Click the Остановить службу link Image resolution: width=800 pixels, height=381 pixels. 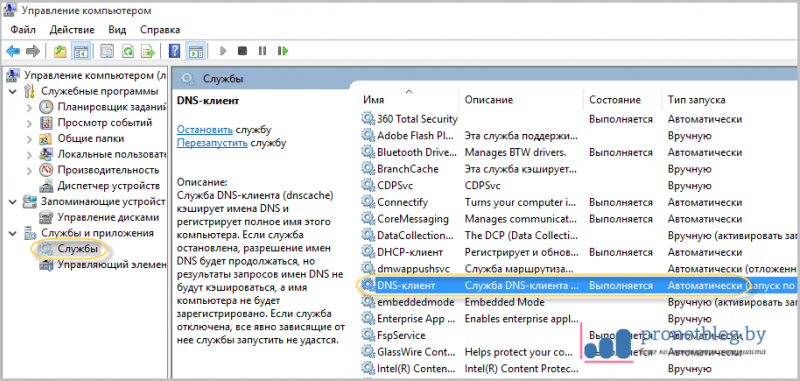pyautogui.click(x=205, y=130)
